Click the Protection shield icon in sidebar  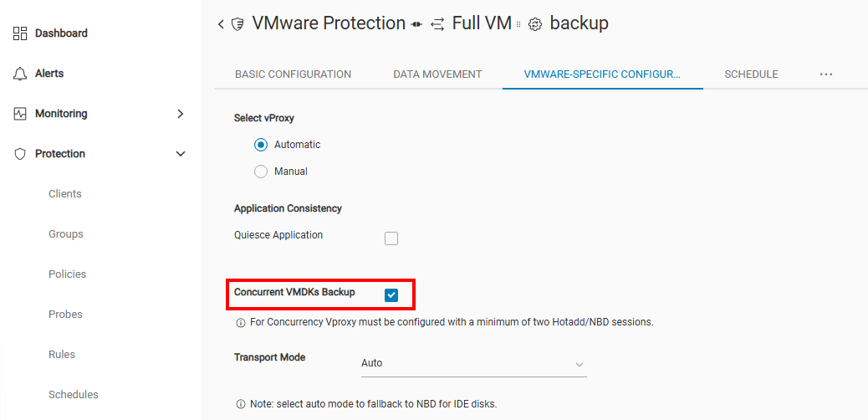click(20, 154)
